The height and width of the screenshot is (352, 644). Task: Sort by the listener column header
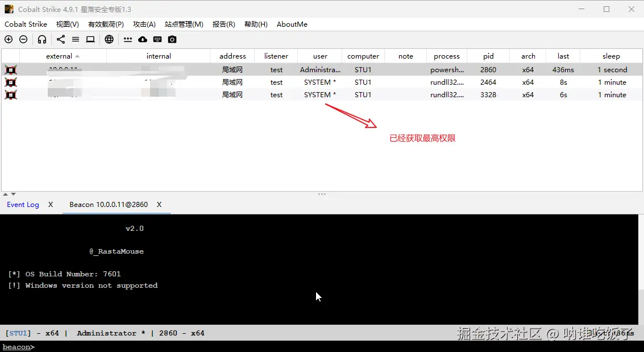pyautogui.click(x=276, y=56)
